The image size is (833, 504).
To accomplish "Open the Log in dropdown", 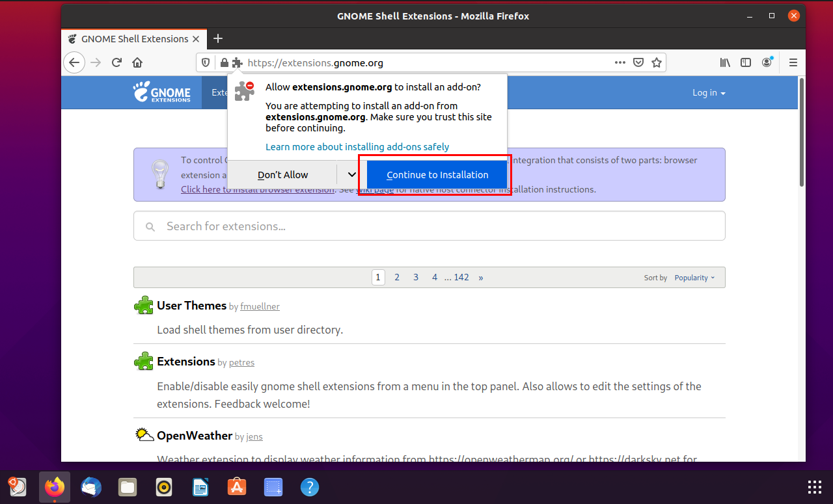I will point(709,92).
